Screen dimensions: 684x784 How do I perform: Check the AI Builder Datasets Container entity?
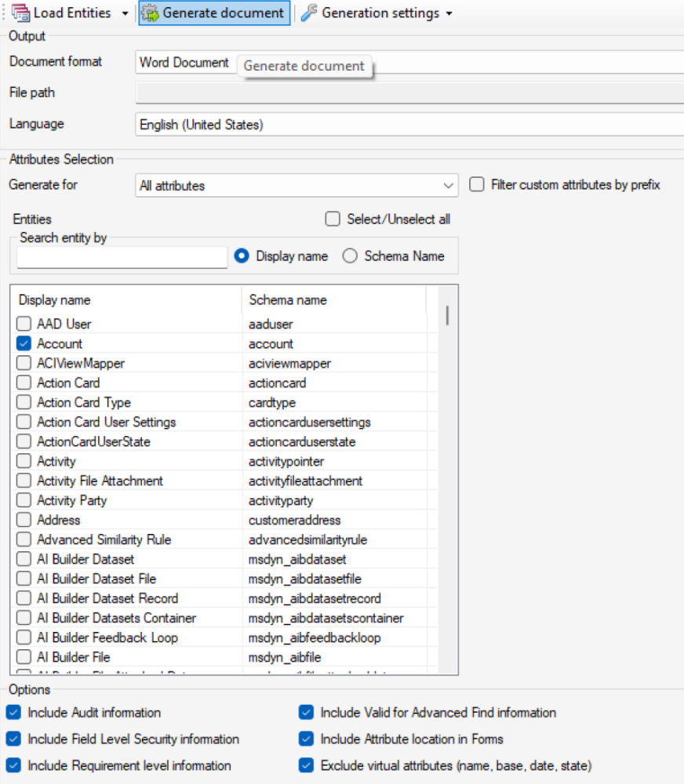tap(24, 618)
